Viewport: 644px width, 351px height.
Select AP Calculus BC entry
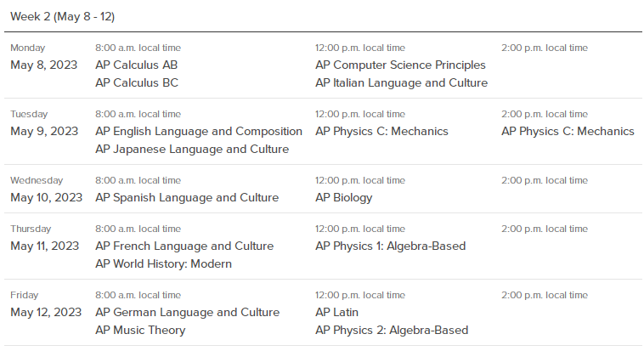tap(137, 82)
